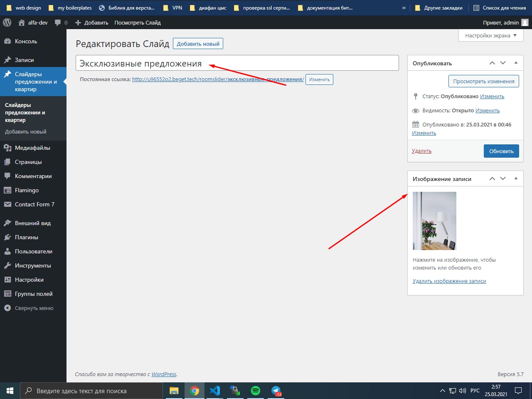
Task: Click the Contact Form 7 envelope icon
Action: [7, 204]
